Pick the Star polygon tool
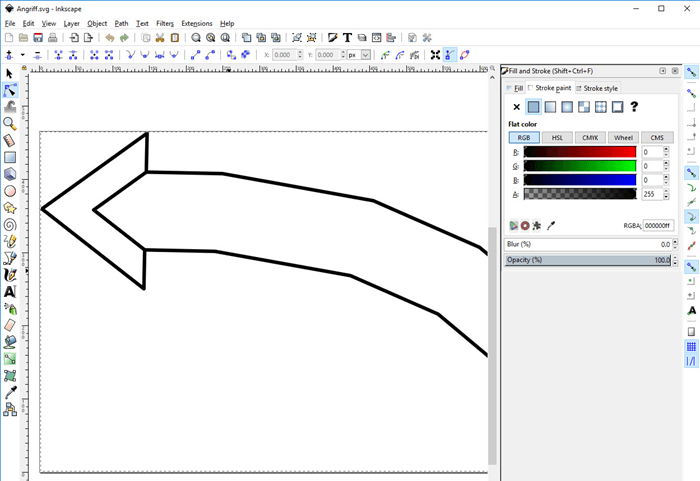700x481 pixels. coord(10,208)
